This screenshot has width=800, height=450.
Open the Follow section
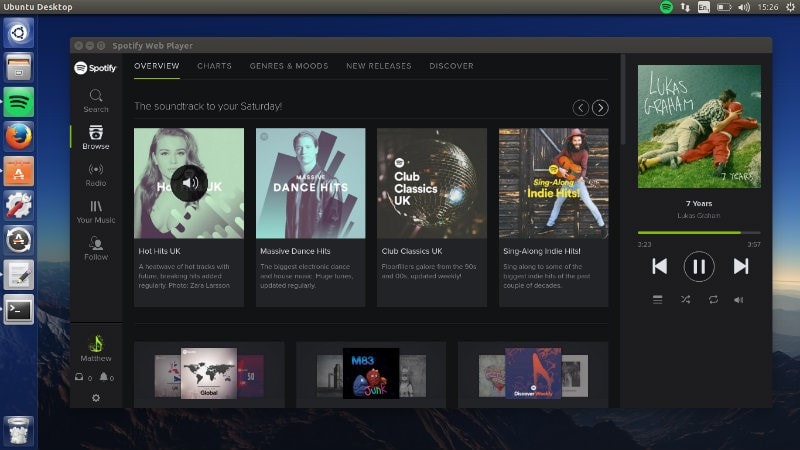point(96,248)
